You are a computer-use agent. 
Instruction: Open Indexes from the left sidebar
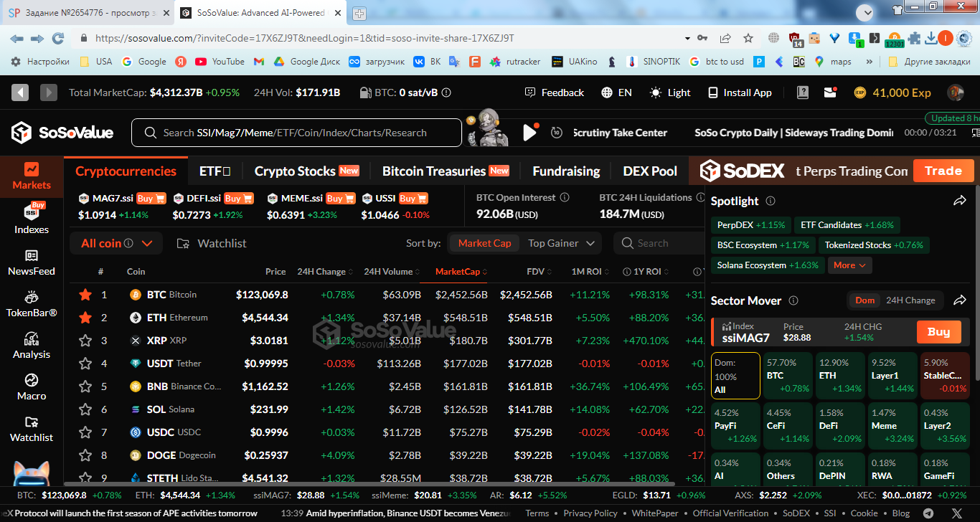pos(32,219)
